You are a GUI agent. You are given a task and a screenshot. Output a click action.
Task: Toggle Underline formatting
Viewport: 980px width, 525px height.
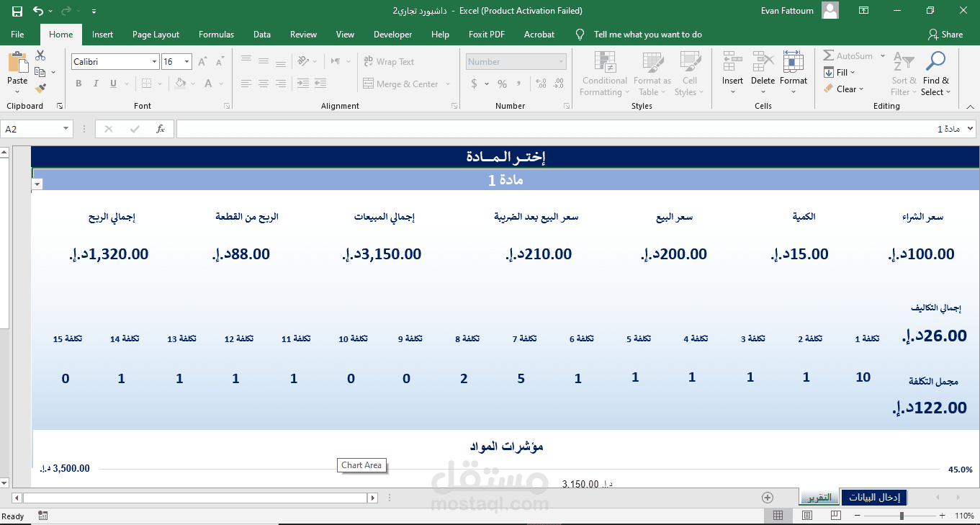[x=113, y=84]
